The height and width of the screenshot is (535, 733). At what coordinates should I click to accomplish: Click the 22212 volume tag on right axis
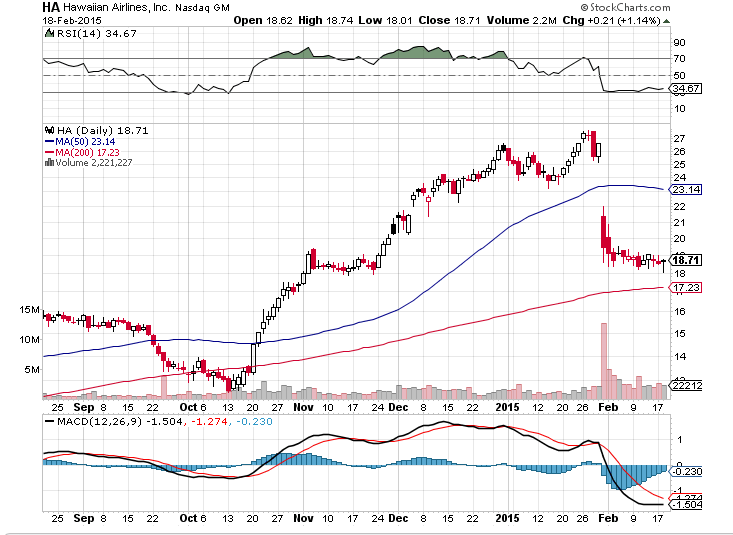(686, 385)
